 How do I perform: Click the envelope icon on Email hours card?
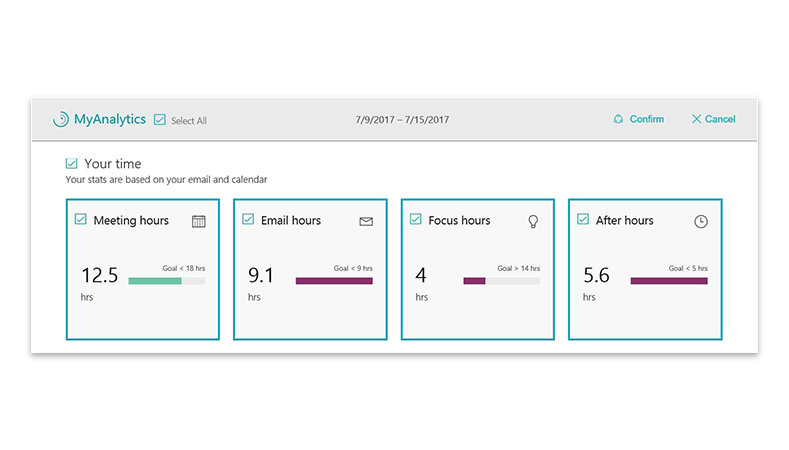366,221
